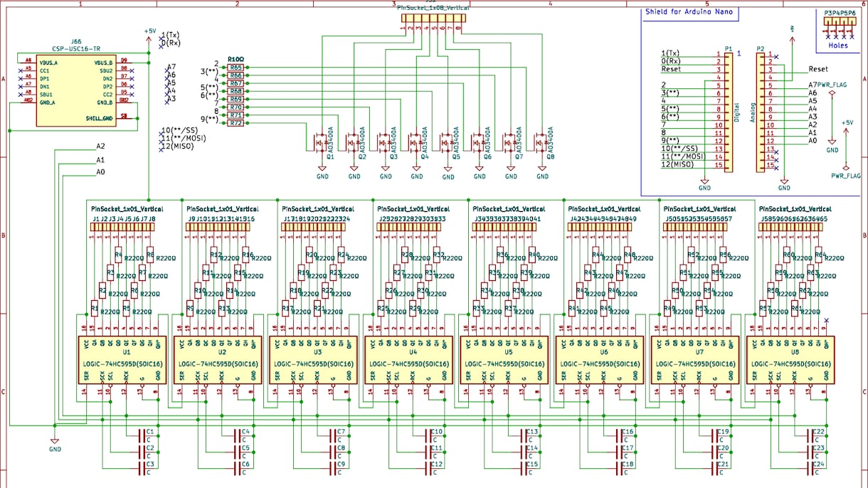Screen dimensions: 868x488
Task: Click the Reset label beside P2
Action: (818, 70)
